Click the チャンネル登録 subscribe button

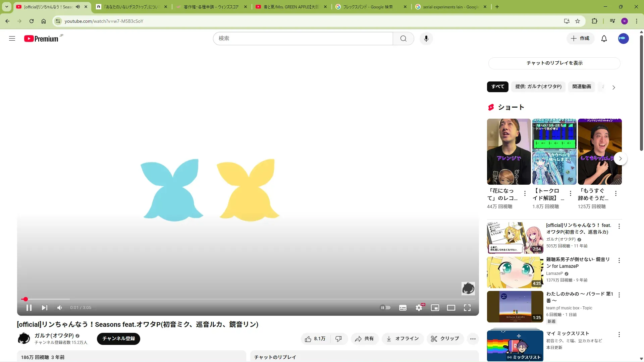pyautogui.click(x=118, y=339)
